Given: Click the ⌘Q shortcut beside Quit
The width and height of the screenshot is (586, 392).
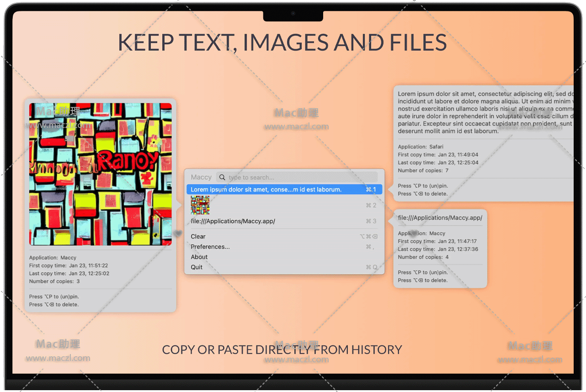Looking at the screenshot, I should point(371,267).
